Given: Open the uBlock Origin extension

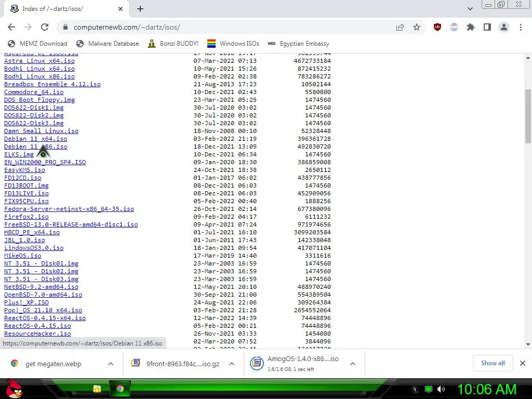Looking at the screenshot, I should tap(437, 27).
